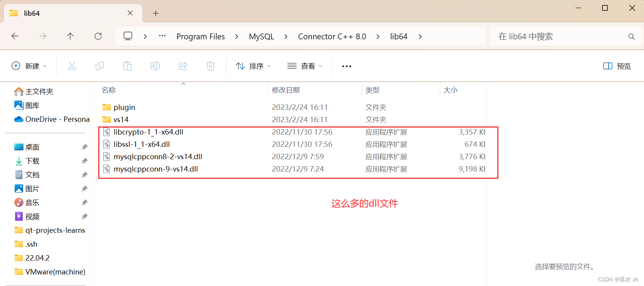The image size is (644, 286).
Task: Expand chevron after Connector C++ 8.0
Action: [x=378, y=37]
